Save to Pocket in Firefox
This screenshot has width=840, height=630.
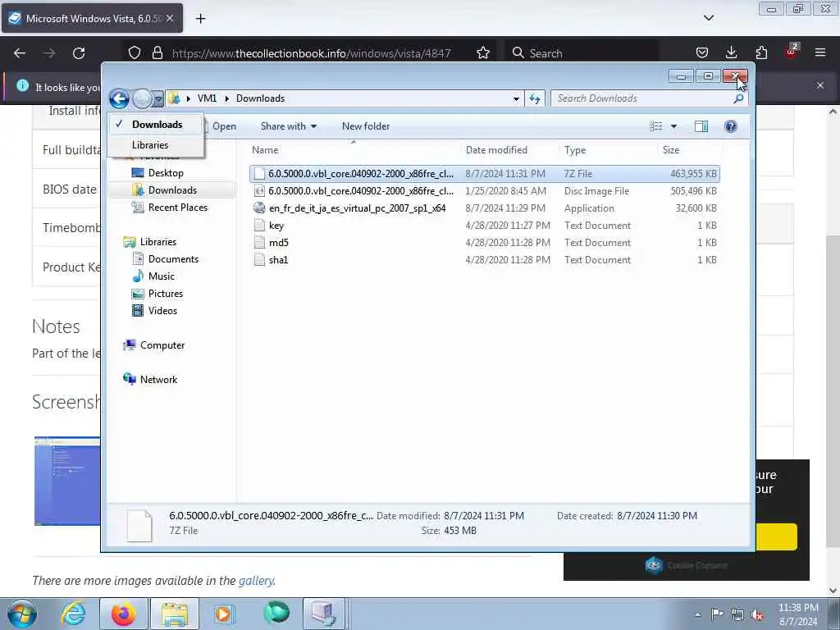tap(702, 52)
